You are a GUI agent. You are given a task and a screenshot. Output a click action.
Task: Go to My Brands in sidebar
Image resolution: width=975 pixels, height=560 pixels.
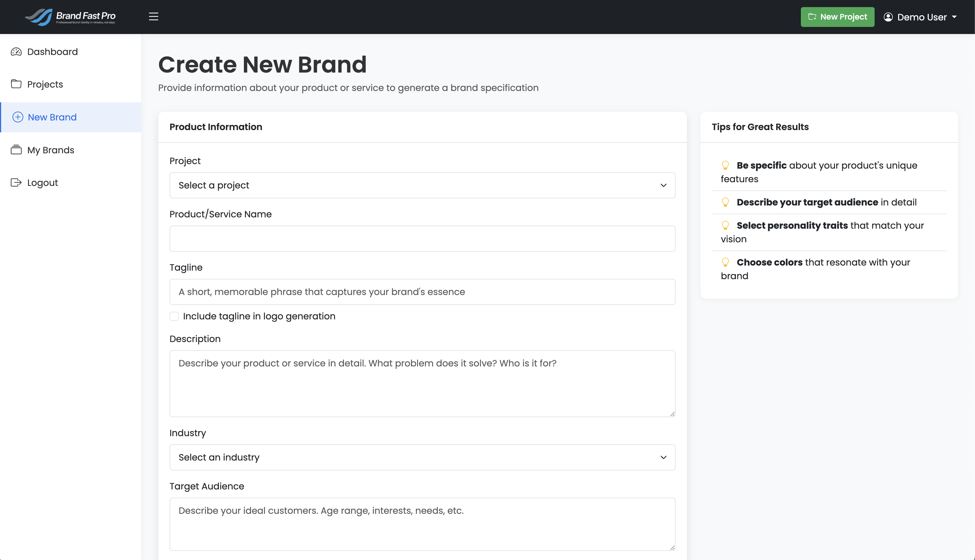[51, 150]
